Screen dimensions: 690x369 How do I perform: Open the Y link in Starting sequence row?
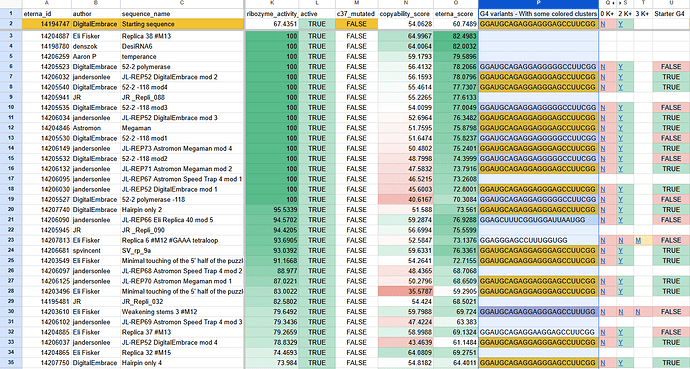pos(620,24)
